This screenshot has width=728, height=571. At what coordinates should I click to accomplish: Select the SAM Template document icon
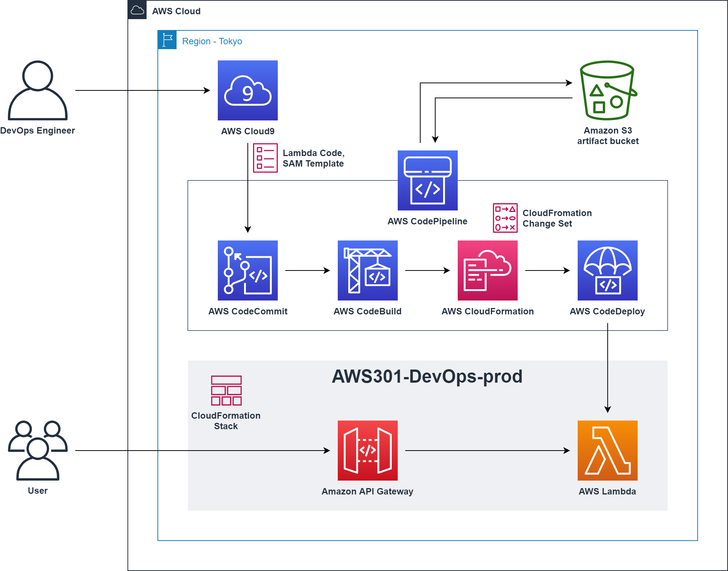(x=265, y=158)
